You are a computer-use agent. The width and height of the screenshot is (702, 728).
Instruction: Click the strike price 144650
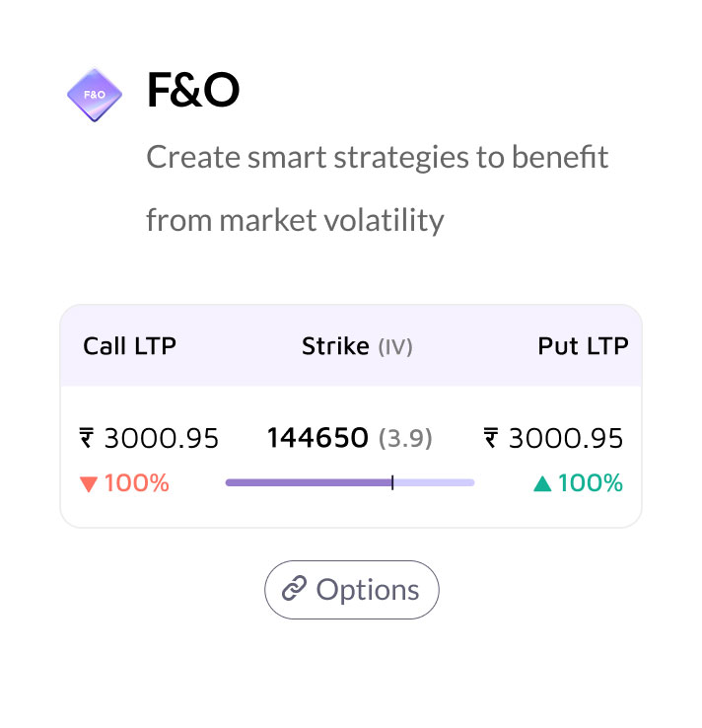point(317,438)
